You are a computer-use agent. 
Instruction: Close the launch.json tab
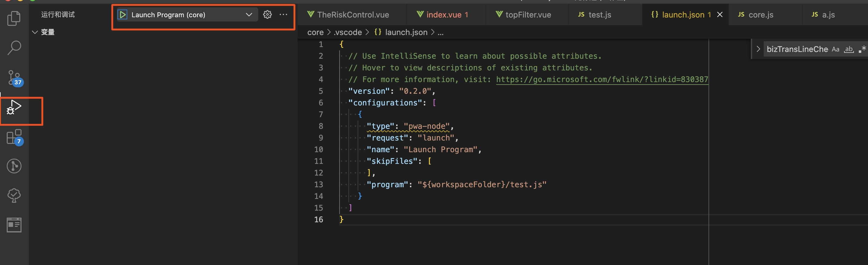720,14
